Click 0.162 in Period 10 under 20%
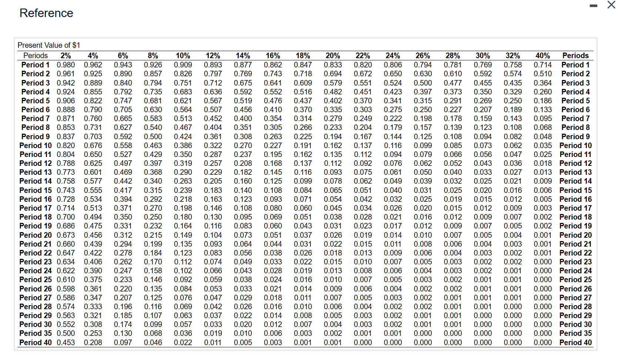The width and height of the screenshot is (619, 364). 333,146
